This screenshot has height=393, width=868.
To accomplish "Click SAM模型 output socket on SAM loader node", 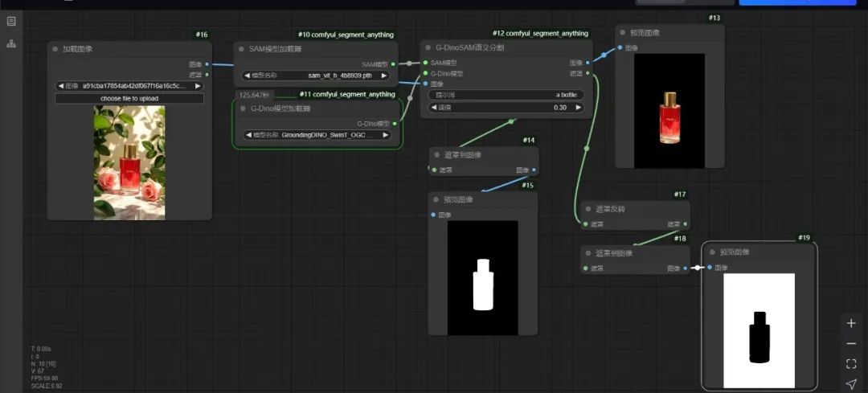I will pos(394,64).
